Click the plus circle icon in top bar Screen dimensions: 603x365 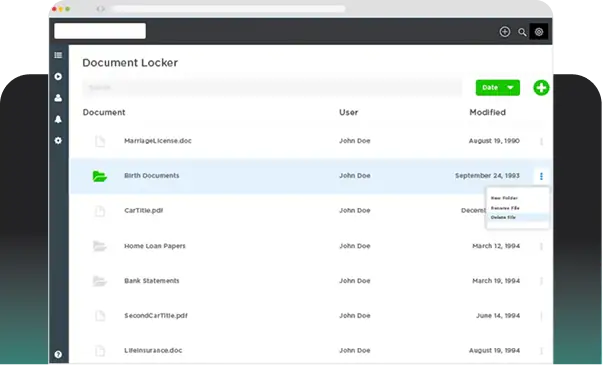tap(505, 32)
